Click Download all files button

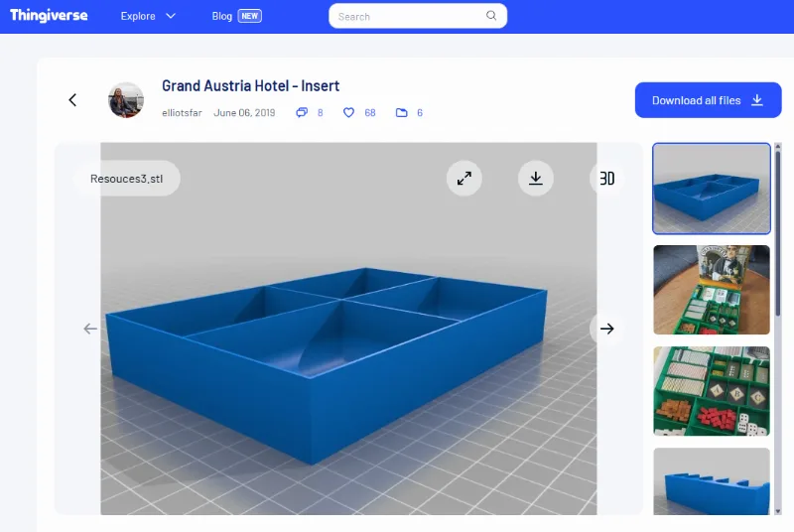(708, 100)
